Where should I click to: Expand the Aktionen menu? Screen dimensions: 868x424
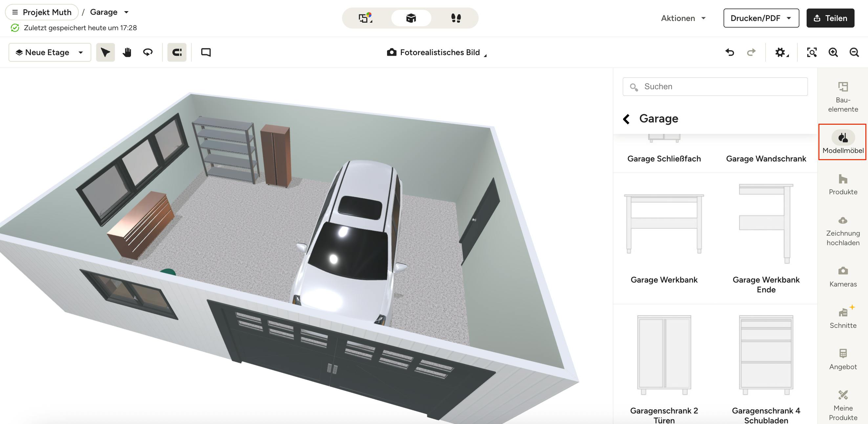(x=683, y=18)
